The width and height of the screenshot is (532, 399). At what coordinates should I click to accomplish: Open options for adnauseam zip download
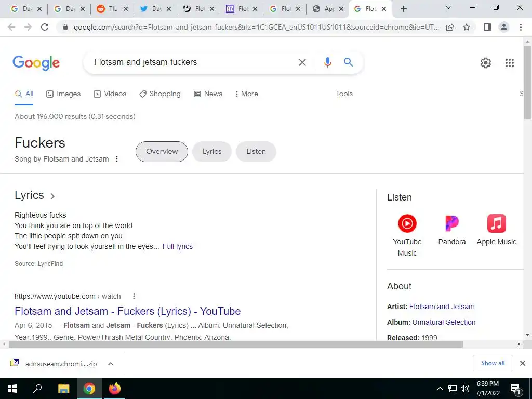(x=110, y=364)
